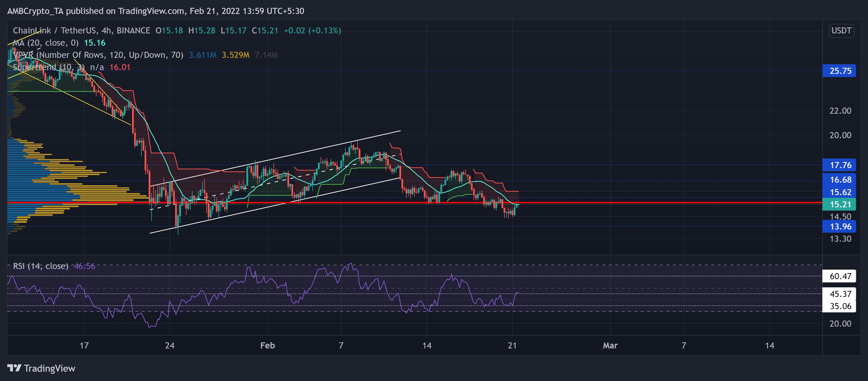Viewport: 868px width, 381px height.
Task: Select the 16.68 price level label
Action: click(x=839, y=179)
